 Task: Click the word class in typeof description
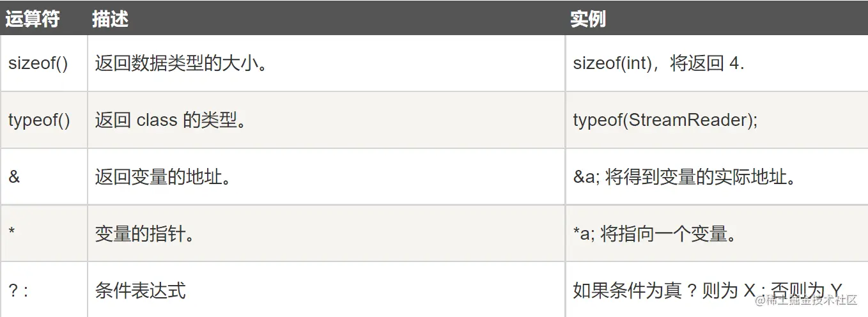point(157,120)
